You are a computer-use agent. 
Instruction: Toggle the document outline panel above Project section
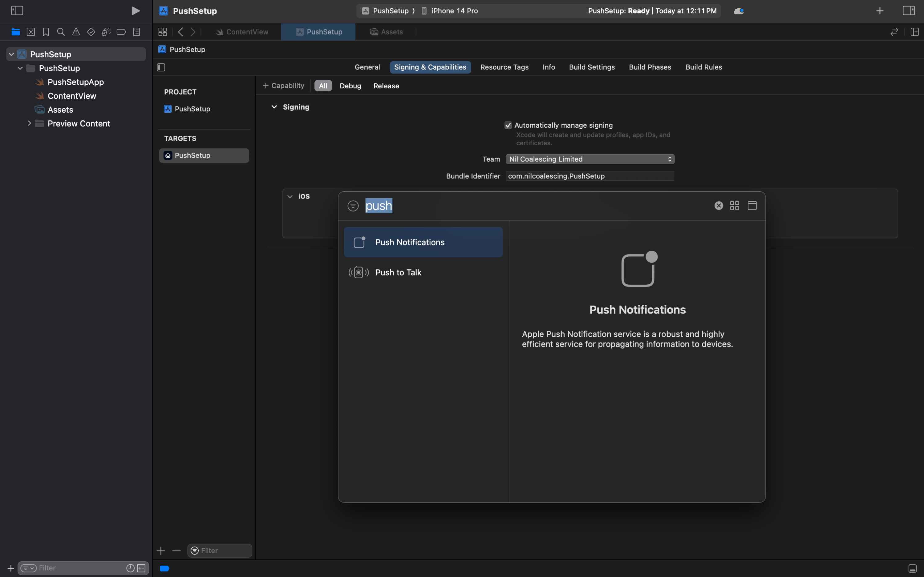[x=160, y=67]
